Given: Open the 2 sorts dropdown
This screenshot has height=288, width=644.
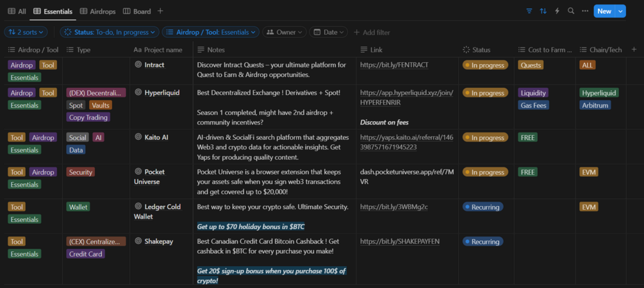Looking at the screenshot, I should (26, 32).
